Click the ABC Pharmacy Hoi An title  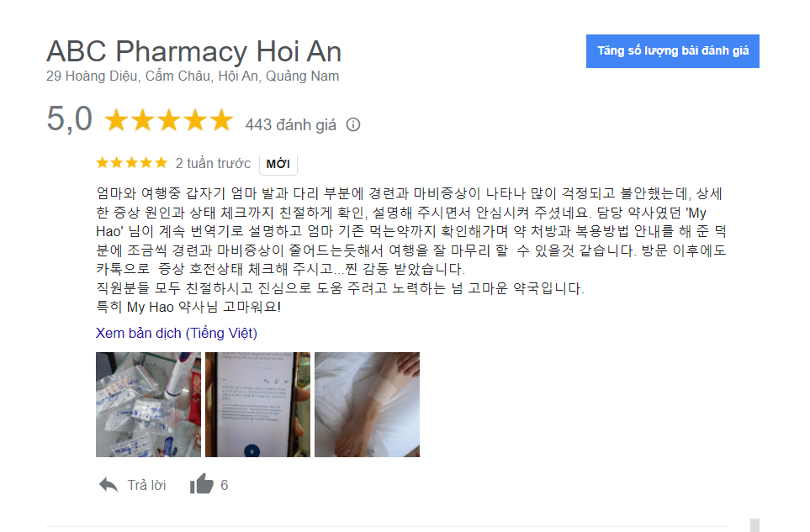click(193, 51)
